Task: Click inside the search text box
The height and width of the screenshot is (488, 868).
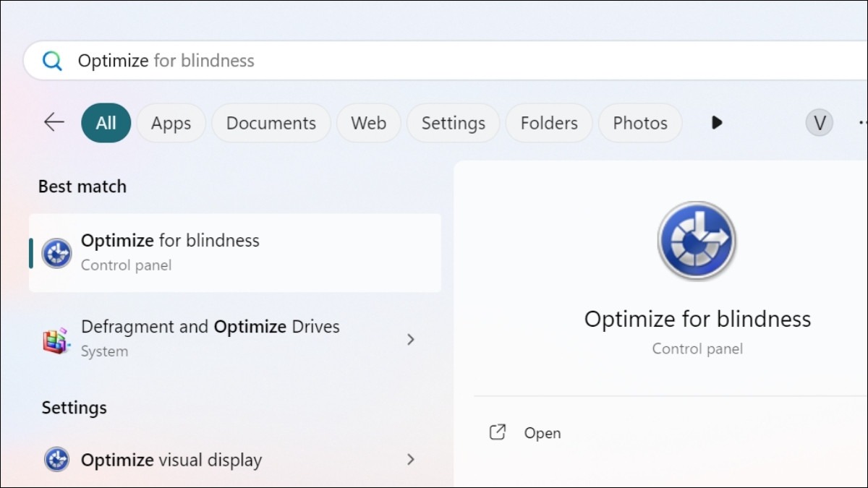Action: (446, 61)
